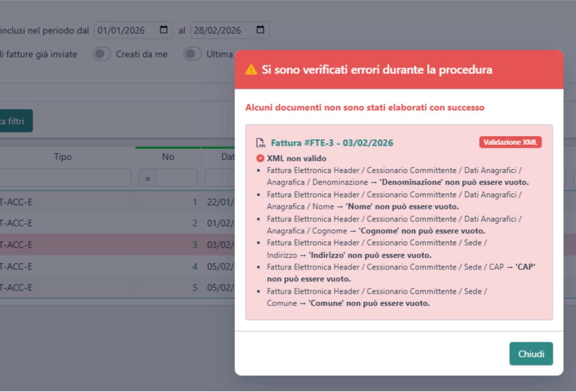Viewport: 576px width, 392px height.
Task: Click the 'Denominazione' non può essere vuoto error
Action: point(398,176)
